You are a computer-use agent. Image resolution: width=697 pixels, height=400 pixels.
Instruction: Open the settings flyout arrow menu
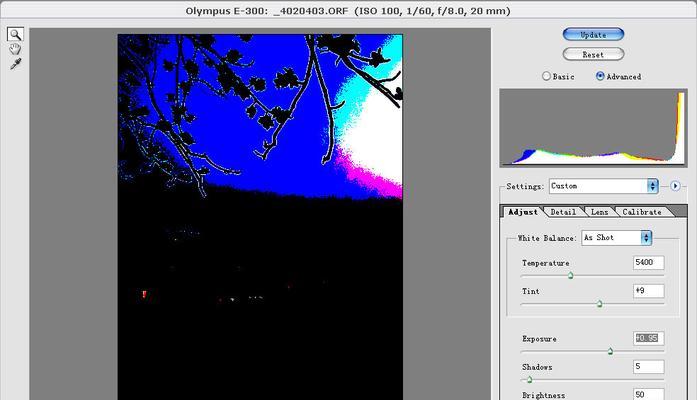(675, 186)
